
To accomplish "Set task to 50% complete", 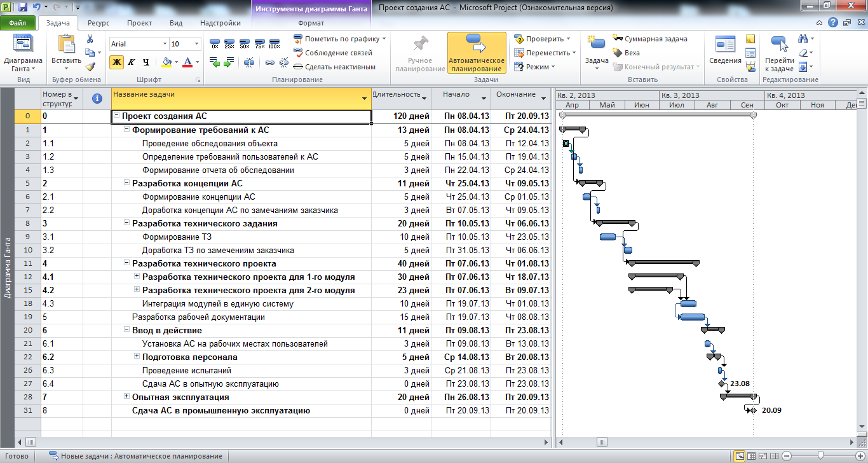I will click(x=245, y=43).
